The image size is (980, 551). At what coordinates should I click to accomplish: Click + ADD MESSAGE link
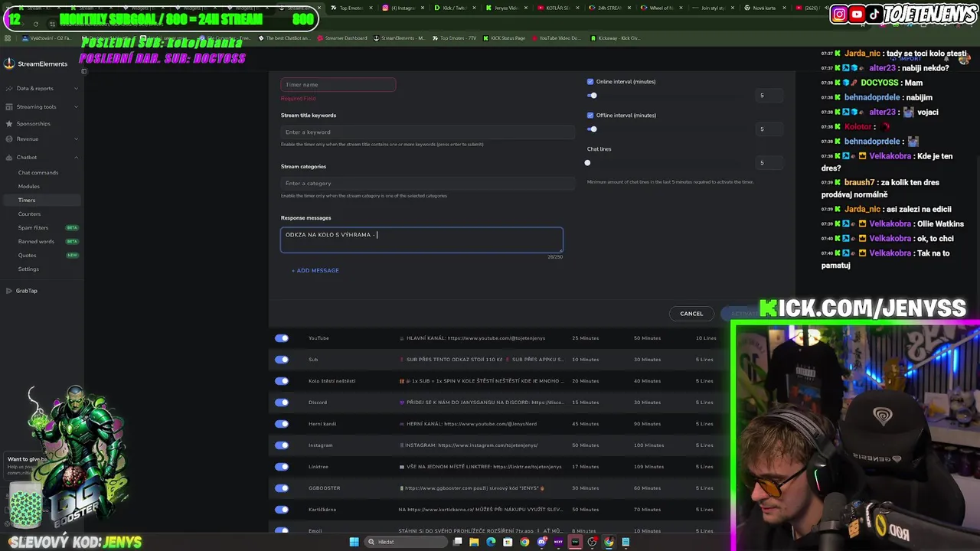coord(315,270)
